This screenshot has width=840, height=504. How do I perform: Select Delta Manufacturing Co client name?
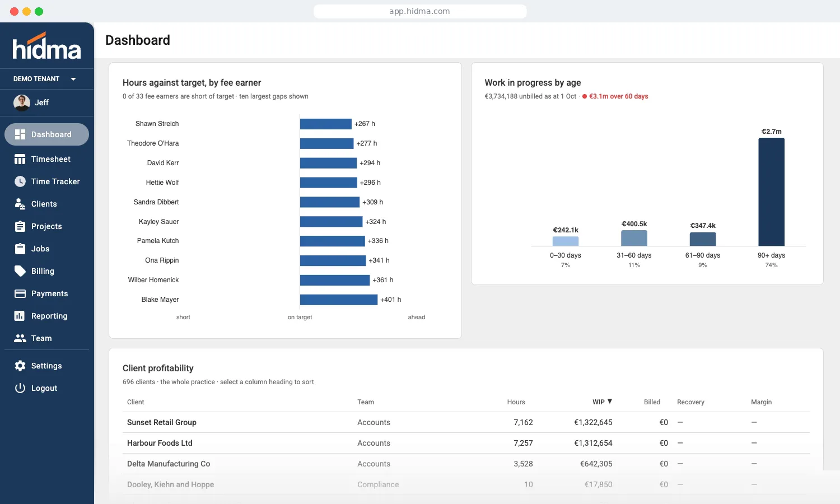(x=169, y=464)
